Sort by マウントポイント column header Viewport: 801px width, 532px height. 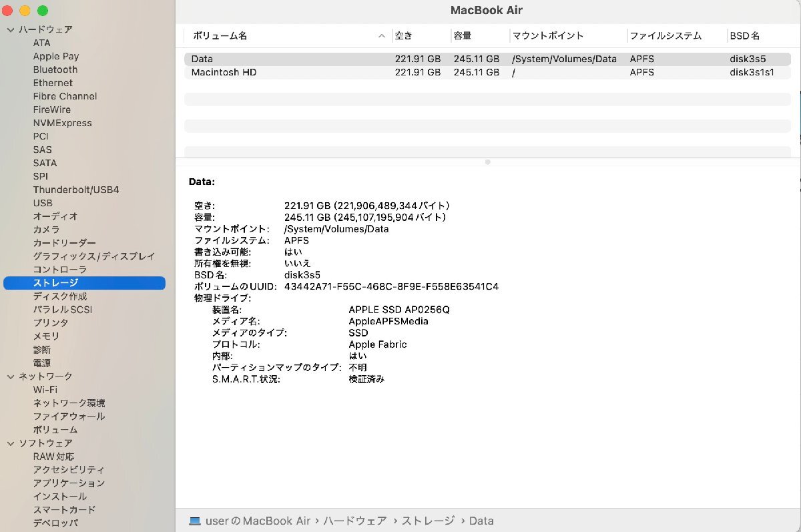548,36
